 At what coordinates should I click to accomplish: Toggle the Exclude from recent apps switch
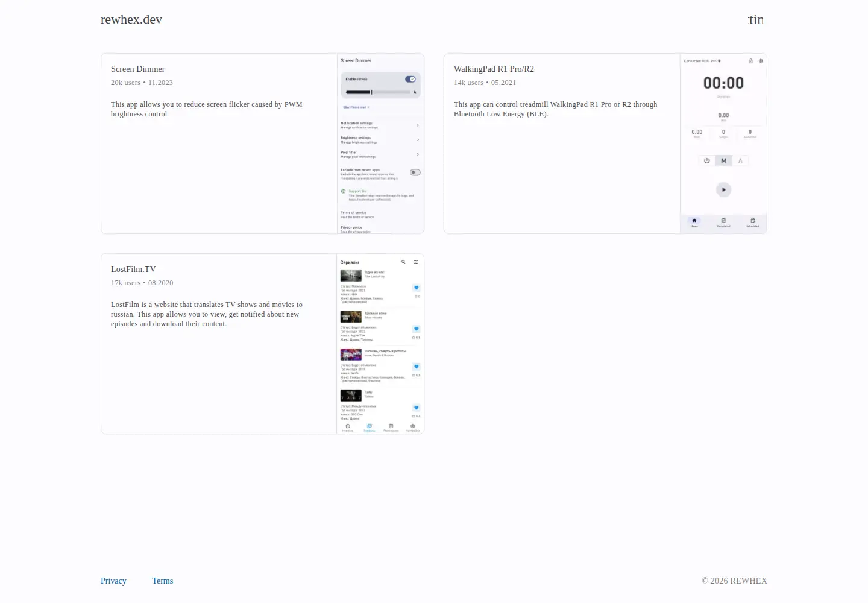tap(415, 172)
